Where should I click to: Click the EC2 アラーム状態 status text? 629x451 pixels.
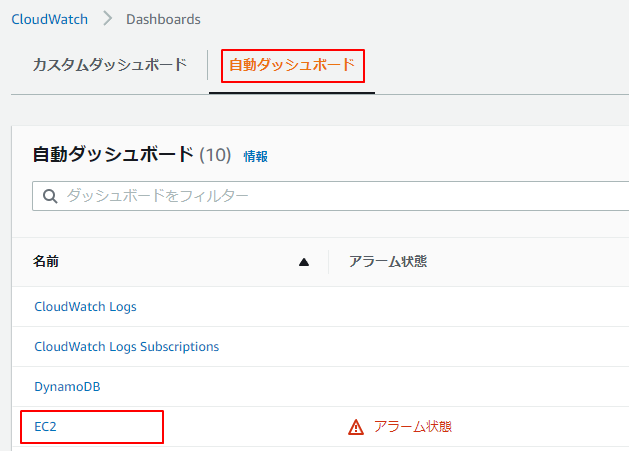413,427
